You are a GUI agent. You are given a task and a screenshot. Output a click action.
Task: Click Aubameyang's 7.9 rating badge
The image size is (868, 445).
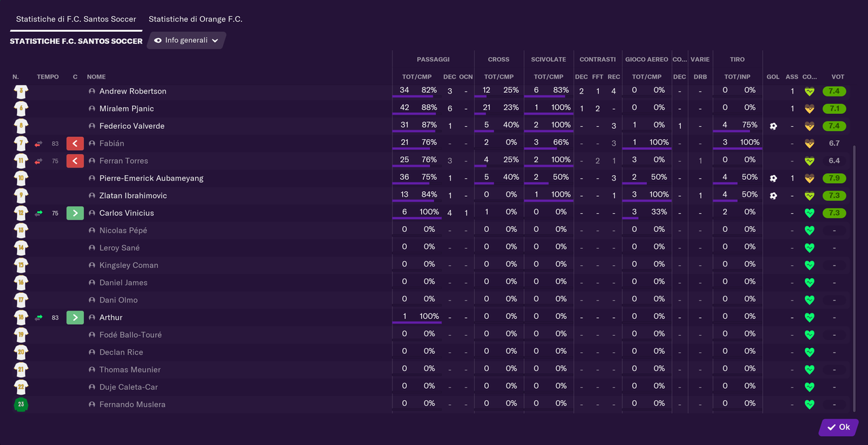click(x=835, y=178)
